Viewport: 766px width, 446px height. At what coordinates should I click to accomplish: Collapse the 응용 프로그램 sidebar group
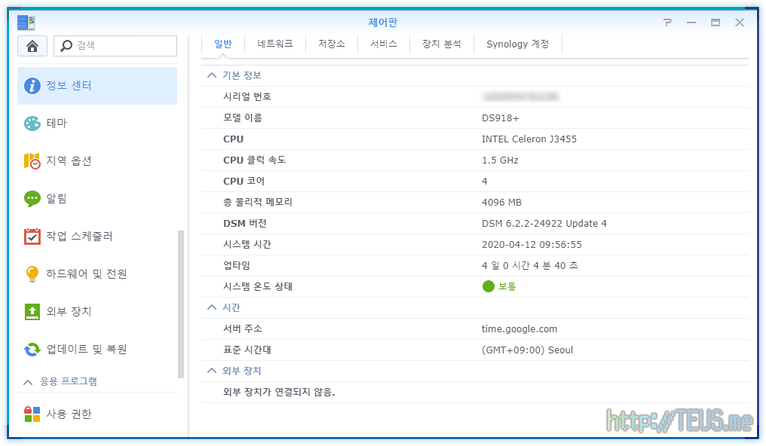pyautogui.click(x=28, y=382)
